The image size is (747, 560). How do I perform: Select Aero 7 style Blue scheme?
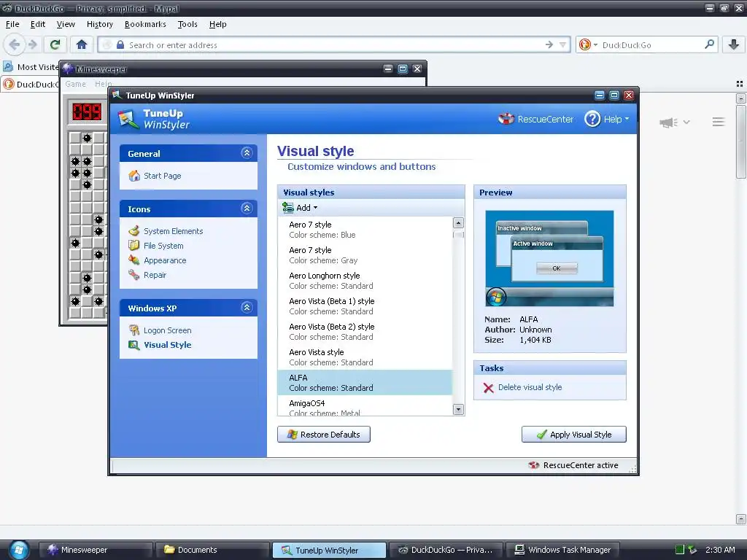click(365, 230)
